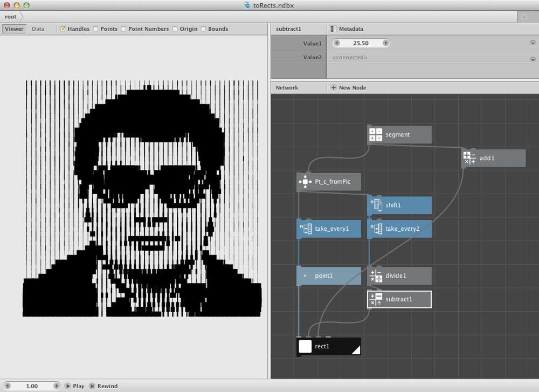
Task: Select the shift1 node label
Action: pyautogui.click(x=393, y=205)
